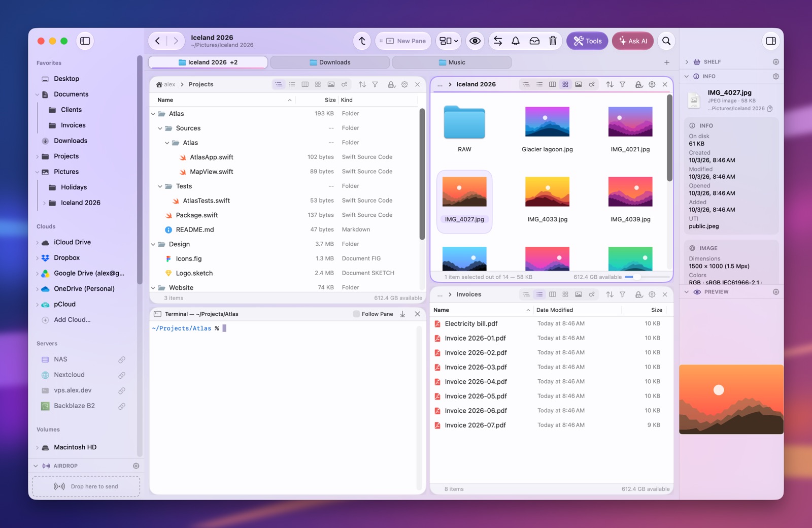Switch Projects pane to gallery view
This screenshot has height=528, width=812.
point(331,85)
